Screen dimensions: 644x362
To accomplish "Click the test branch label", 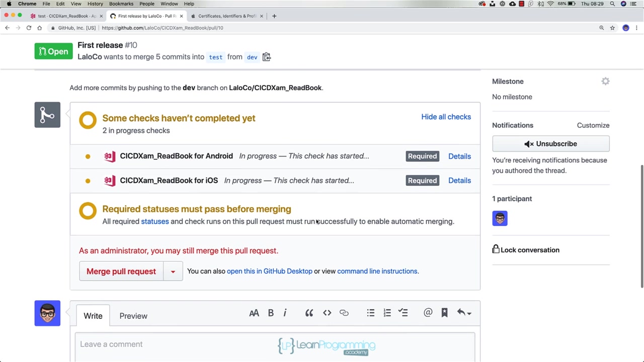I will (216, 57).
